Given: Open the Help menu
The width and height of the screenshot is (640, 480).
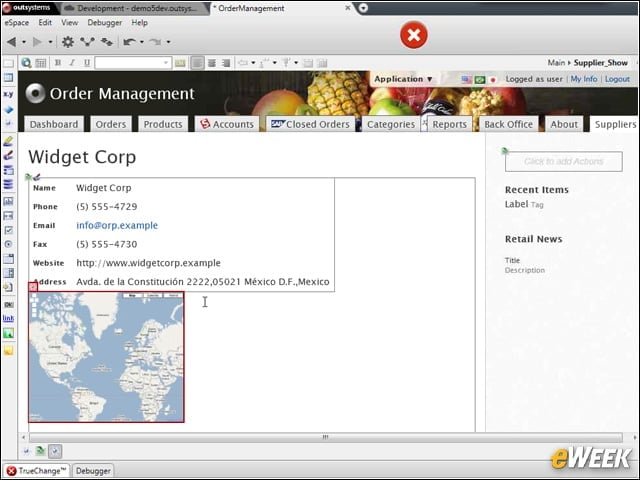Looking at the screenshot, I should point(139,23).
